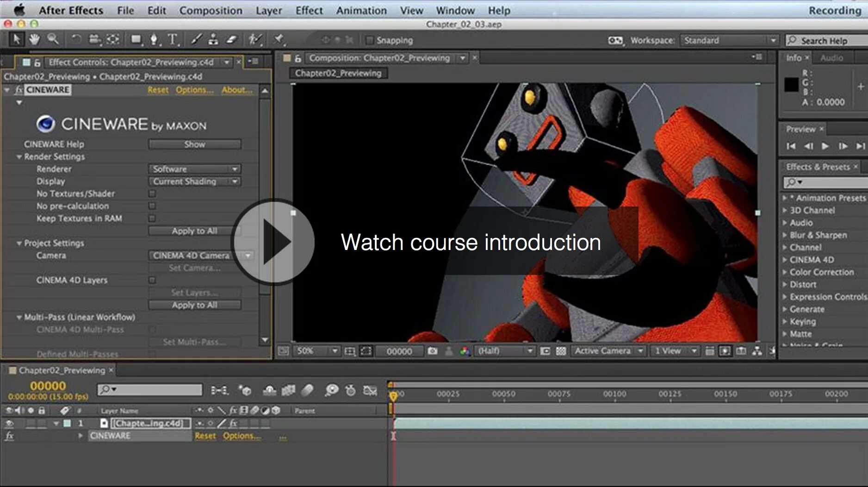
Task: Select the Rectangle shape tool
Action: pos(136,39)
